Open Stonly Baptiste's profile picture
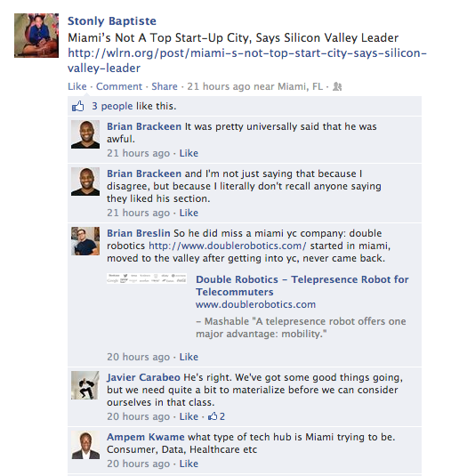The image size is (451, 476). (x=36, y=36)
